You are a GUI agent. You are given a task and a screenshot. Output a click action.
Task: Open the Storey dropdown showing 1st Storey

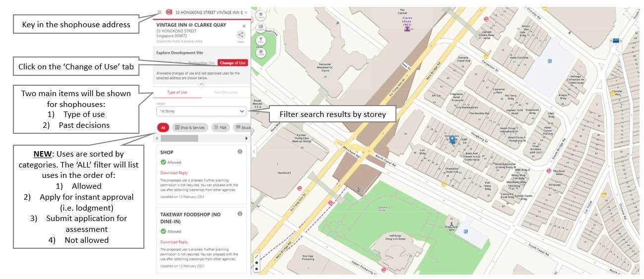click(x=201, y=111)
